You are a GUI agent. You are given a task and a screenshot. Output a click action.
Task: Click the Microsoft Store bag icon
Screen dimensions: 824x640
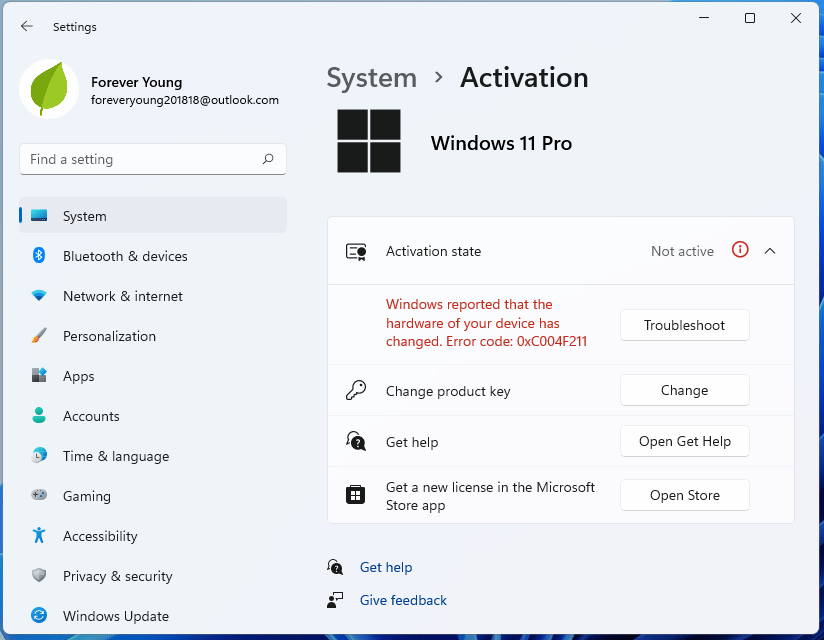click(x=356, y=495)
